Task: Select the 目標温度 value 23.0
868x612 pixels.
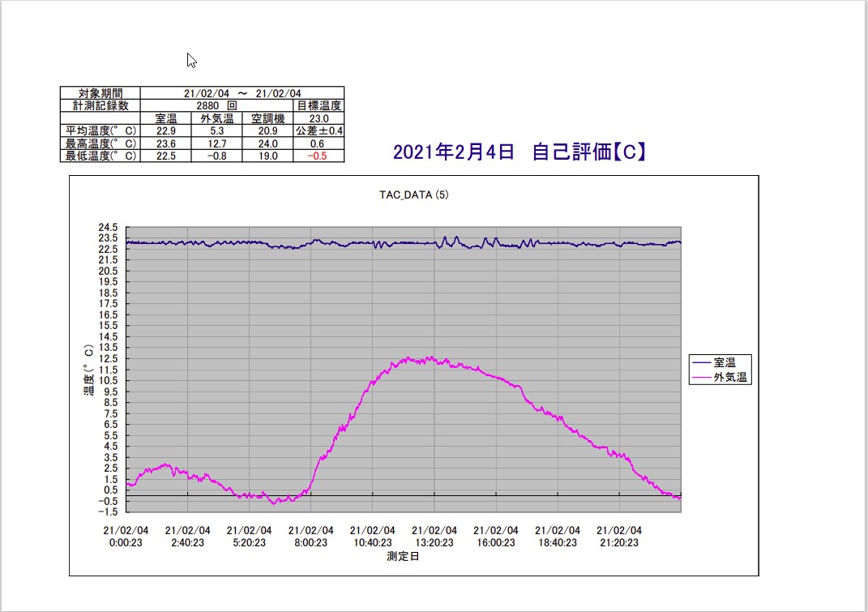Action: click(317, 118)
